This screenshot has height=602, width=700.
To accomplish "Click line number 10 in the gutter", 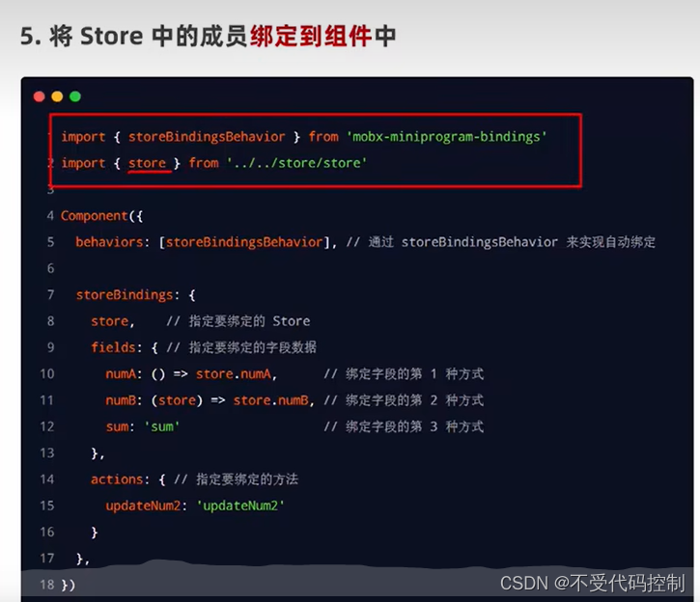I will 47,373.
